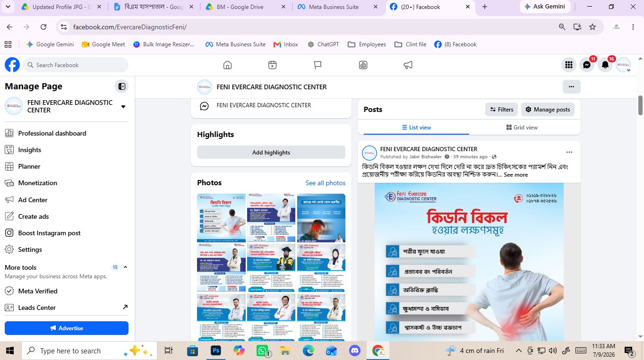
Task: Collapse the Manage Page sidebar icon
Action: coord(122,86)
